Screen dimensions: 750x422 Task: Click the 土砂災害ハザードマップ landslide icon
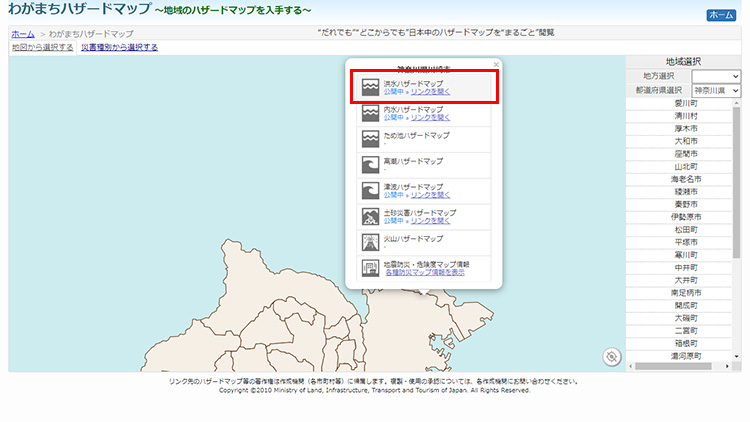[370, 217]
